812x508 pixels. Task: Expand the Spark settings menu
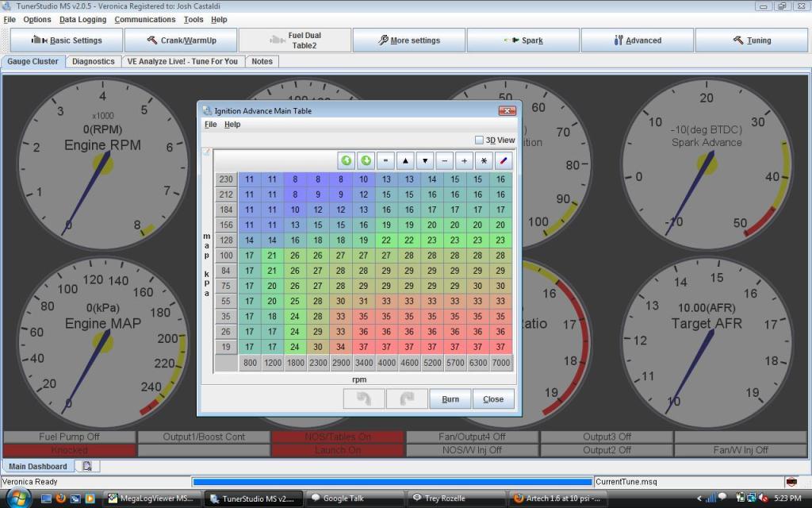click(523, 40)
